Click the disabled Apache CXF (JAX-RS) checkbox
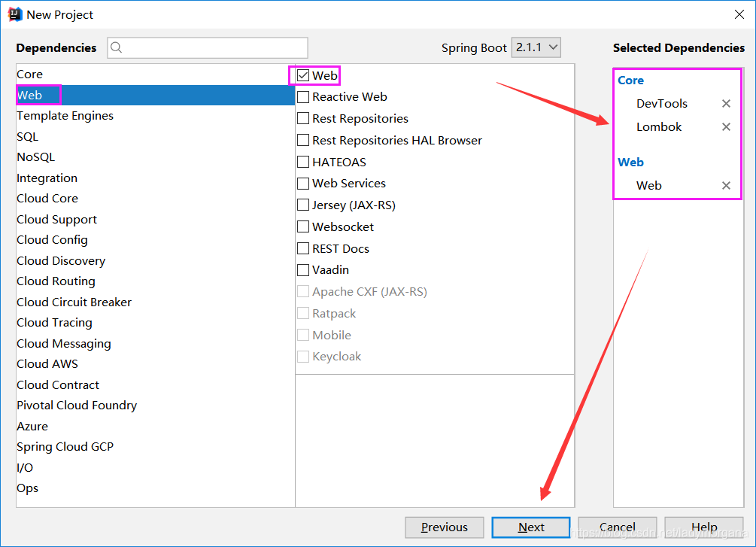756x547 pixels. pos(303,291)
